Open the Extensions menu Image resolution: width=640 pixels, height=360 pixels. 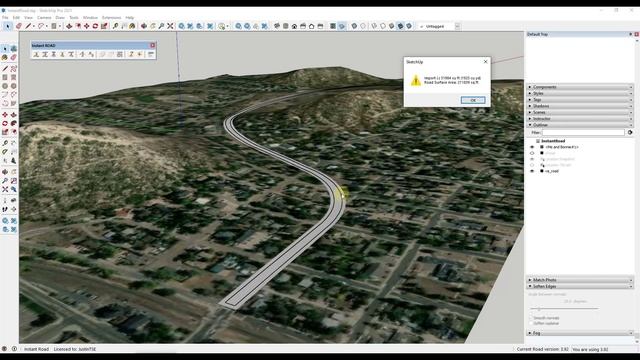click(x=111, y=18)
